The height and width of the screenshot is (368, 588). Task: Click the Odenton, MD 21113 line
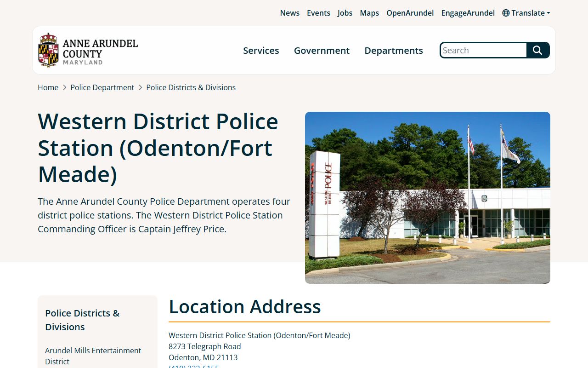tap(203, 357)
